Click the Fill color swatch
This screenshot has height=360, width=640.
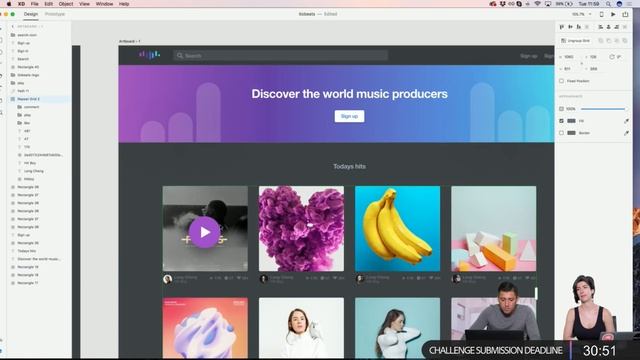coord(571,121)
